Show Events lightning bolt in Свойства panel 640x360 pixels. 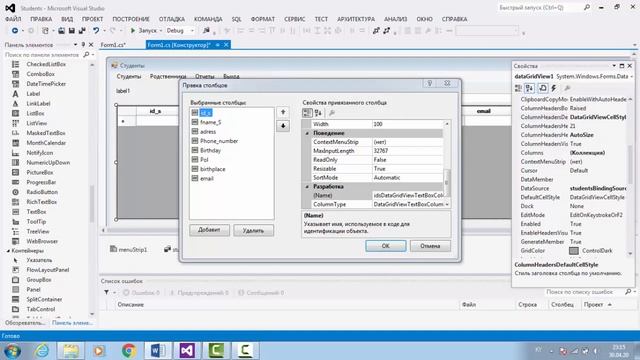click(x=554, y=88)
